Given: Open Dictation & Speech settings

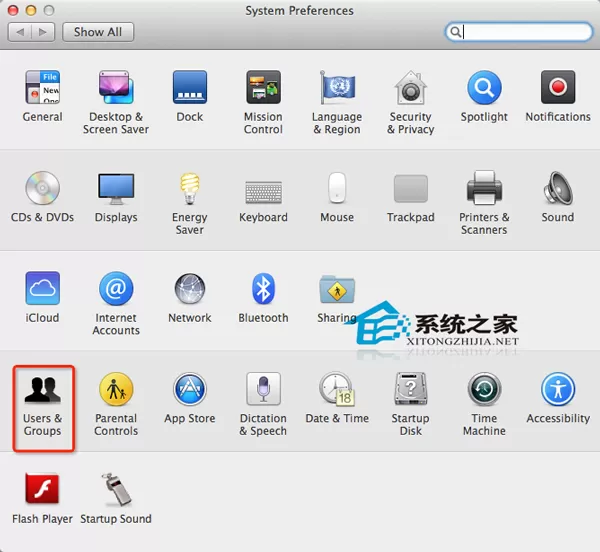Looking at the screenshot, I should tap(263, 404).
